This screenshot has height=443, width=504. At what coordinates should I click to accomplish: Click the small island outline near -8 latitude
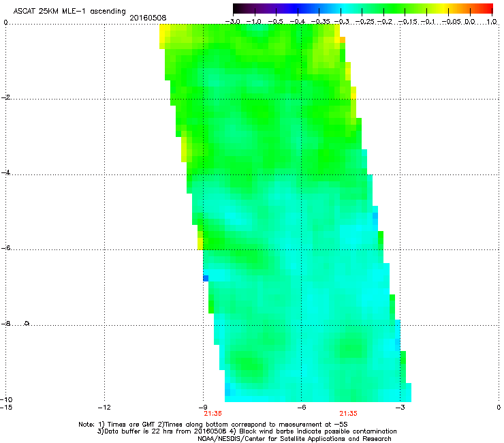27,323
